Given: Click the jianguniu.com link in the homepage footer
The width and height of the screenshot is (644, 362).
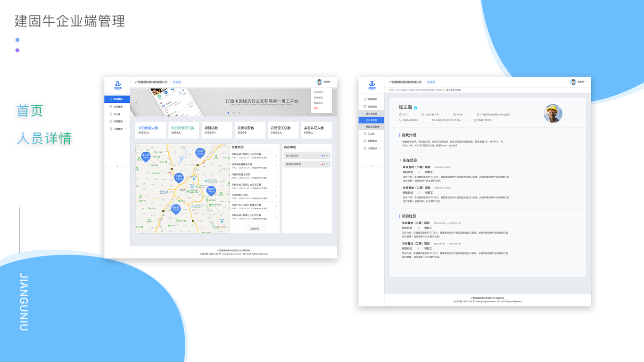Looking at the screenshot, I should 231,254.
